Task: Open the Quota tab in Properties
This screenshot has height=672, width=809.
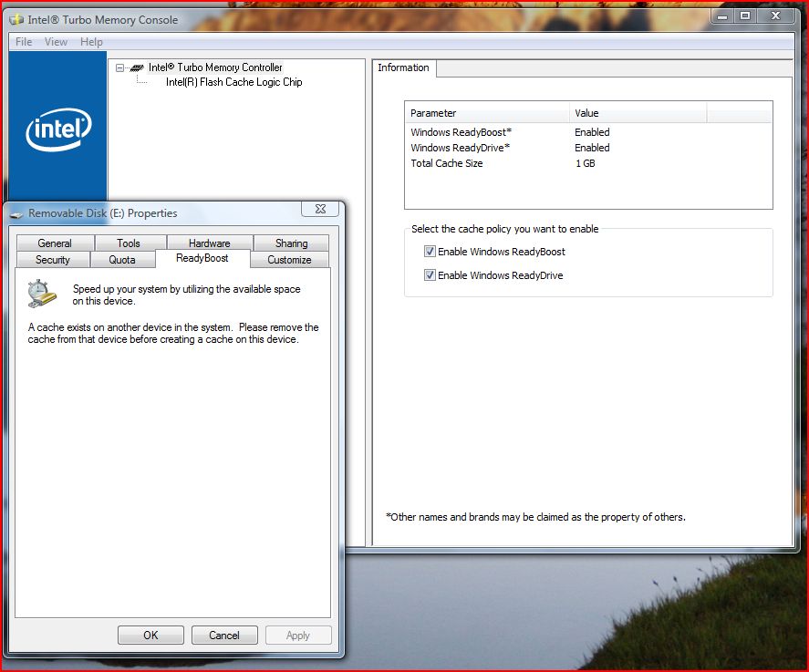Action: [x=122, y=260]
